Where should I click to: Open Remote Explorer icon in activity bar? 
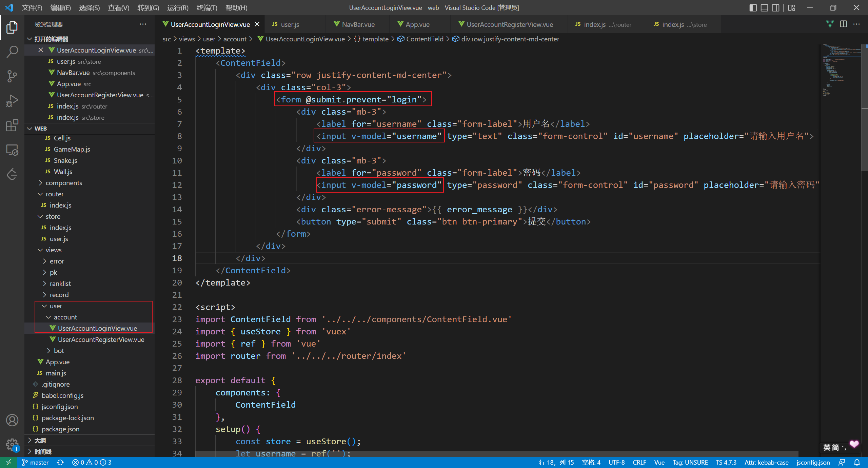coord(12,150)
